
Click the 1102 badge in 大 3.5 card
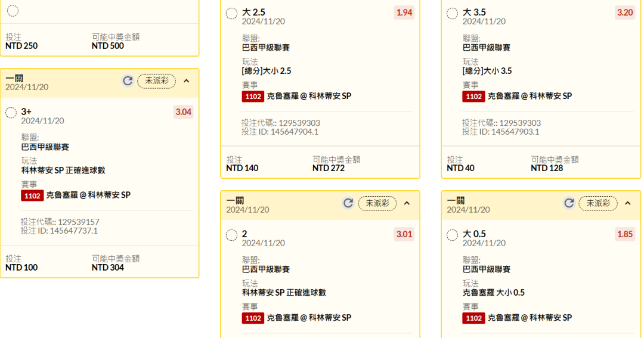click(473, 97)
